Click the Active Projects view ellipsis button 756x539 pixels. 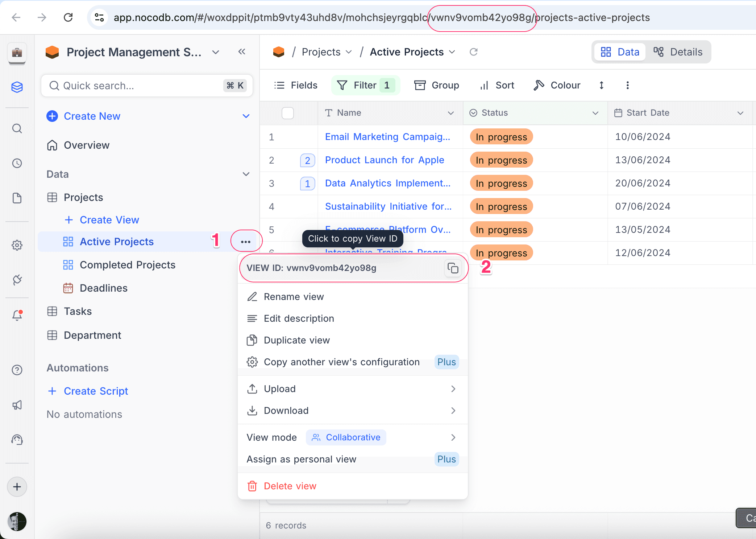point(246,242)
